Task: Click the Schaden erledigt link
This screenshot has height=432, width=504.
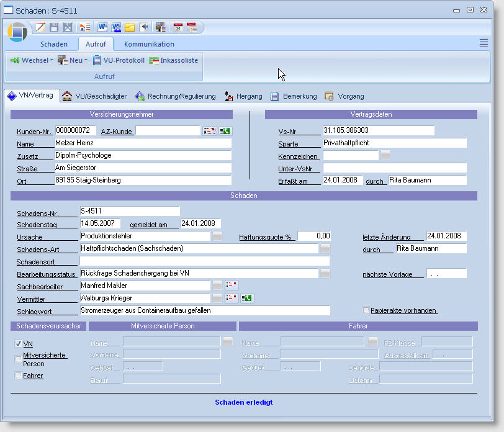Action: [243, 402]
